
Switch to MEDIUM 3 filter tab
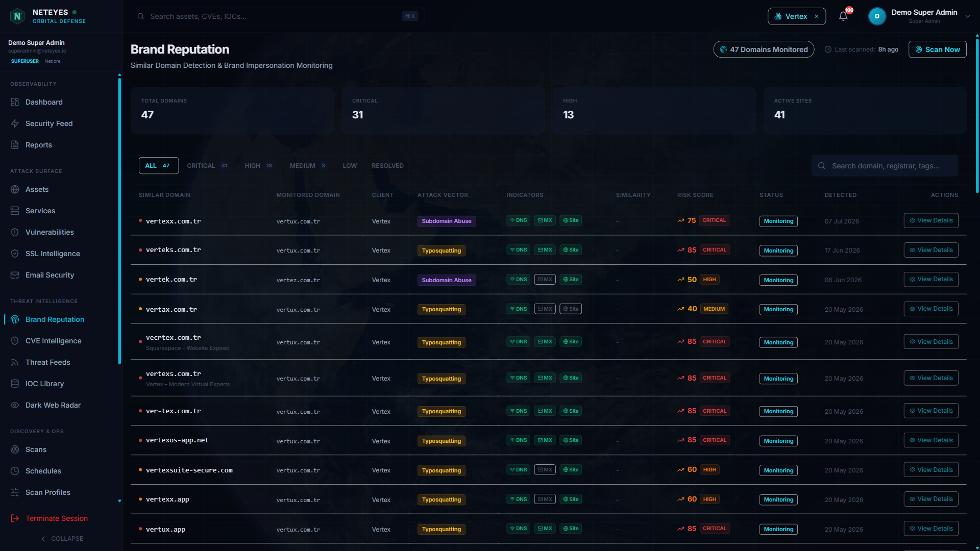click(x=308, y=166)
